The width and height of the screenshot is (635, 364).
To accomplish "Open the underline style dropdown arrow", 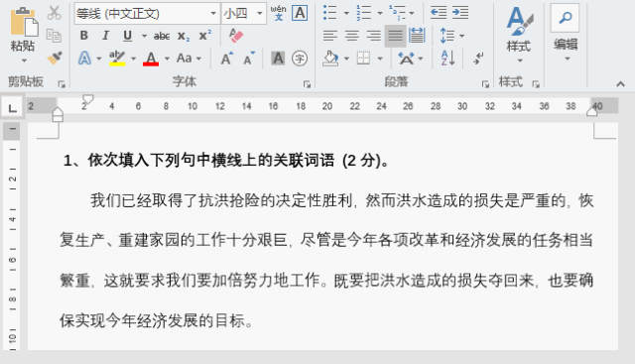I will (144, 36).
